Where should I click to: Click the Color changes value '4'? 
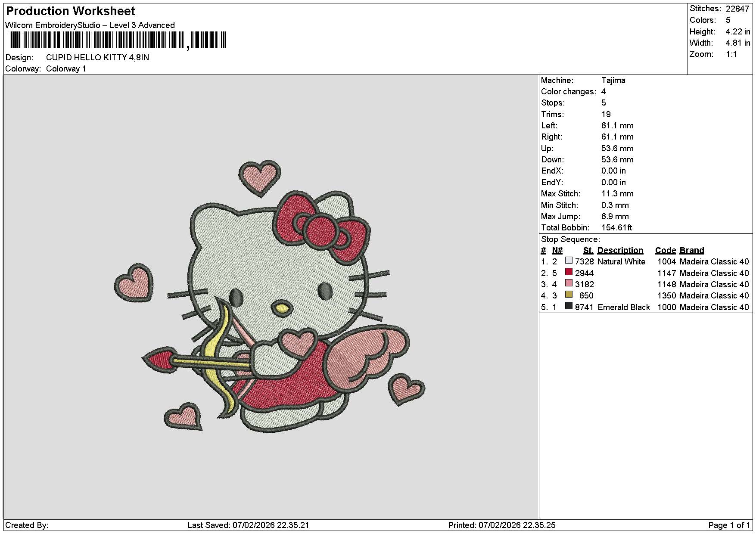(x=604, y=92)
